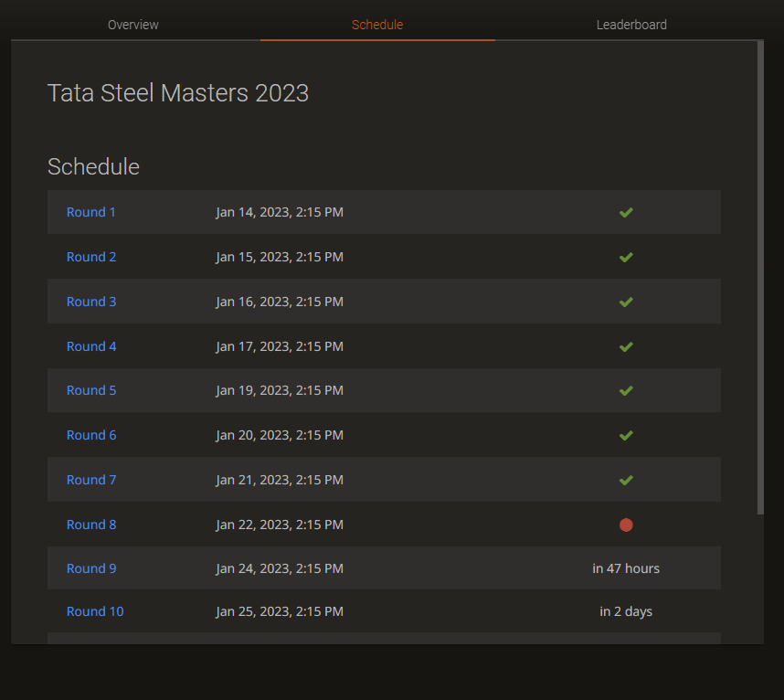Click the 'in 47 hours' countdown for Round 9
The height and width of the screenshot is (700, 784).
click(626, 568)
